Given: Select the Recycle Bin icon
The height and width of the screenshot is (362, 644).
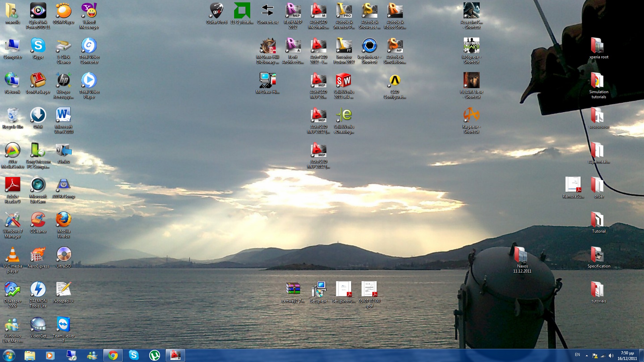Looking at the screenshot, I should coord(12,116).
